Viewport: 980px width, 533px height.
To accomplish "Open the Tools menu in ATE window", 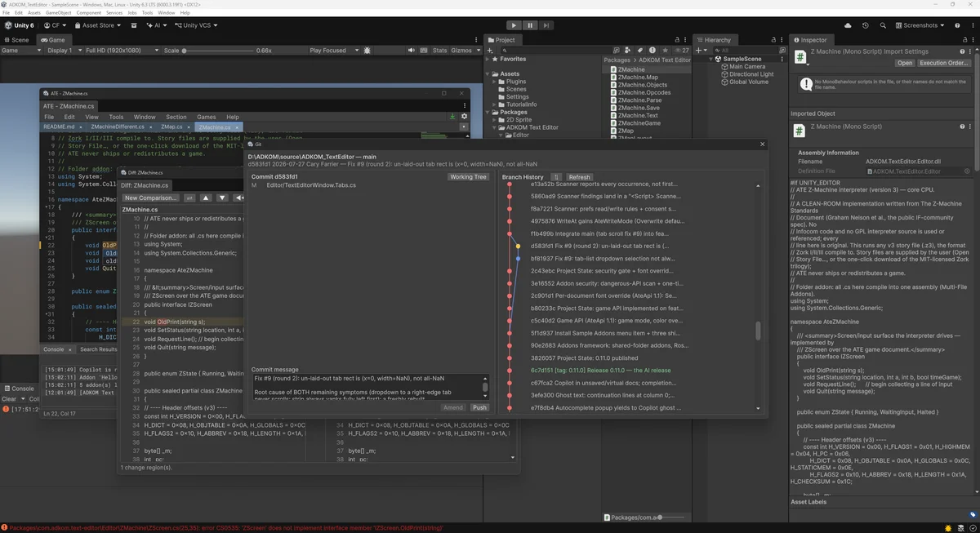I will click(116, 117).
